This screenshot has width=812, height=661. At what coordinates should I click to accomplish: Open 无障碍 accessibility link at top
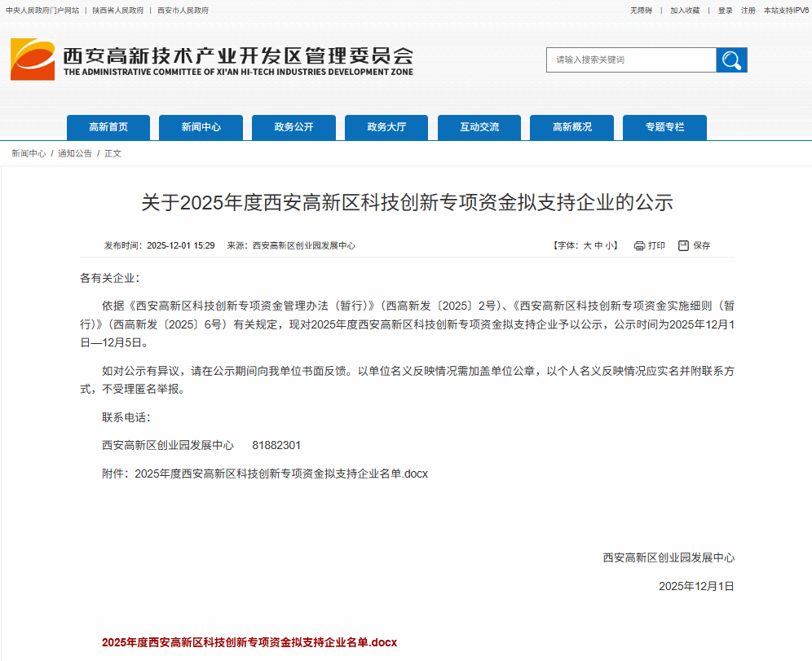pos(641,11)
